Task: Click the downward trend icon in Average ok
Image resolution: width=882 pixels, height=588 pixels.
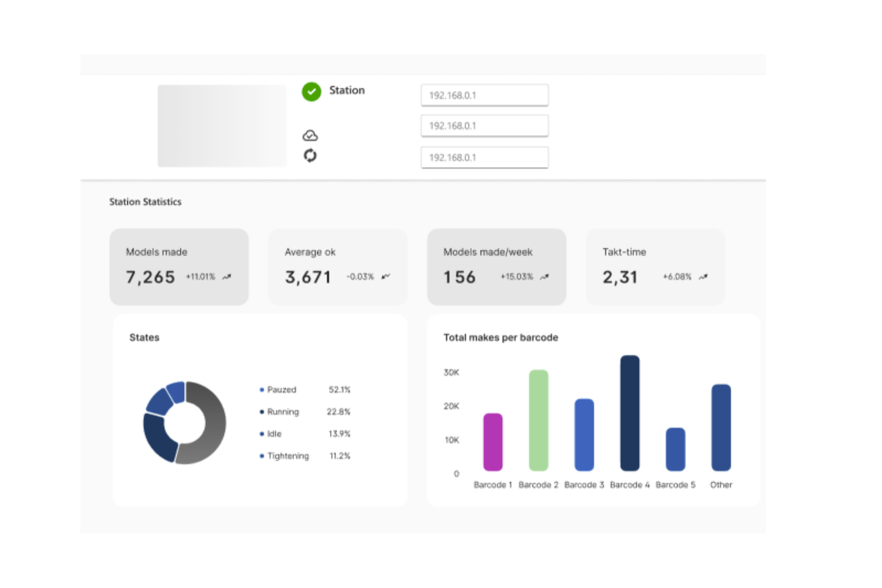Action: (x=385, y=277)
